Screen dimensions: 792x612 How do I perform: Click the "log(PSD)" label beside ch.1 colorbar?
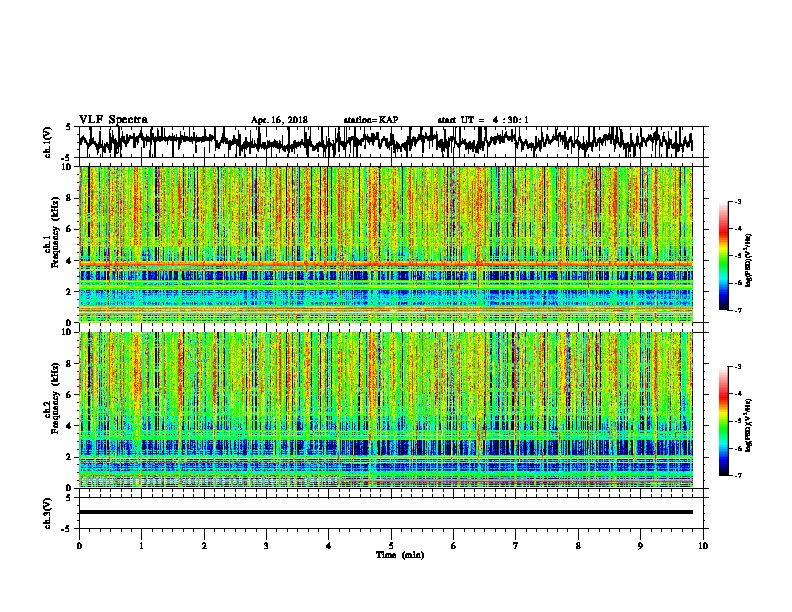coord(748,261)
